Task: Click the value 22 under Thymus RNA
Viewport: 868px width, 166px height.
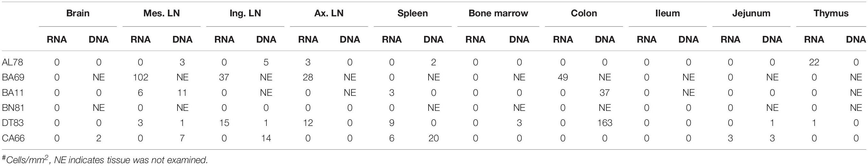Action: click(814, 62)
